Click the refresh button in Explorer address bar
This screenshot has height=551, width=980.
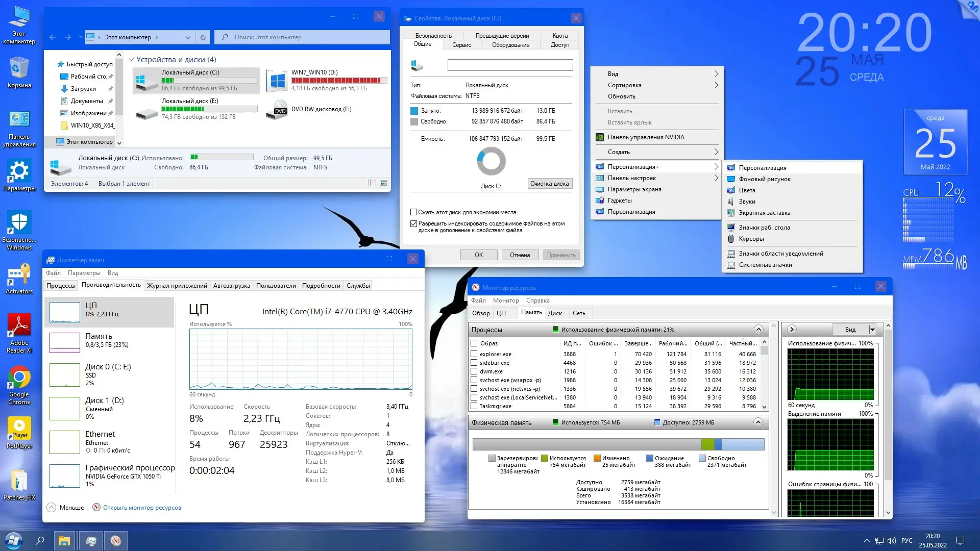point(203,37)
